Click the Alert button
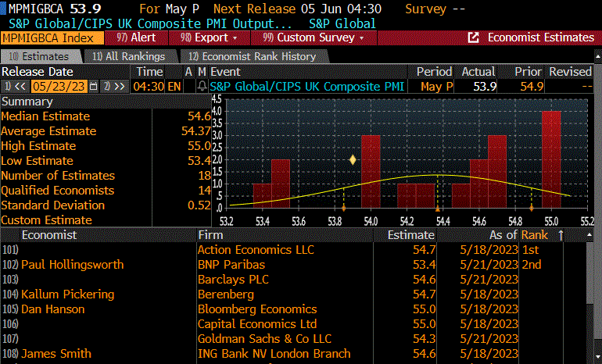Screen dimensions: 602x364 (x=136, y=37)
